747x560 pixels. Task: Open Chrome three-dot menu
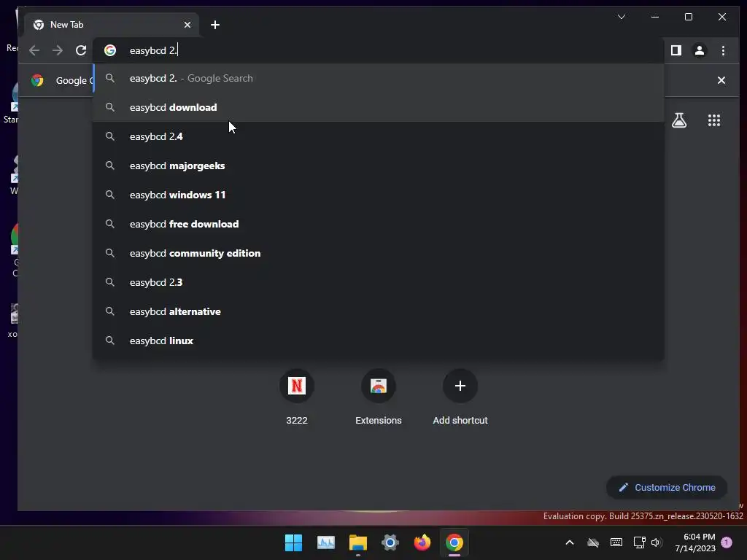coord(723,50)
